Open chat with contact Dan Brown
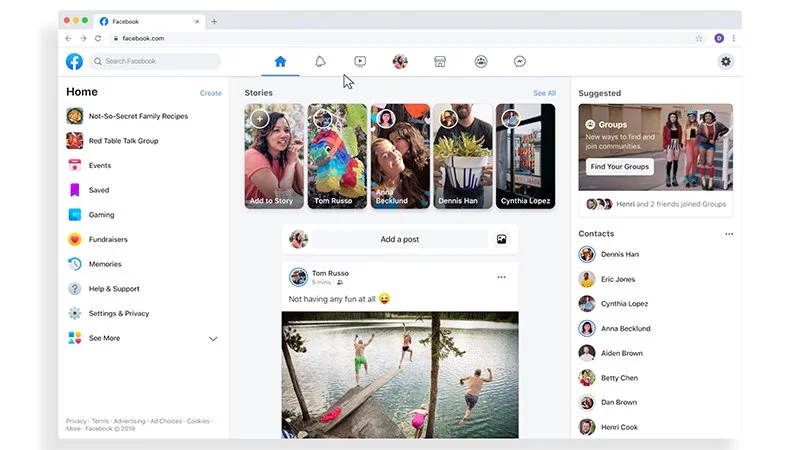 pos(608,403)
